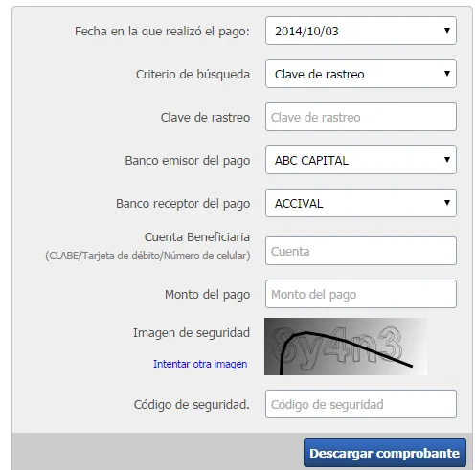
Task: Click the 'Fecha en la que realizó el pago:' label
Action: [162, 32]
